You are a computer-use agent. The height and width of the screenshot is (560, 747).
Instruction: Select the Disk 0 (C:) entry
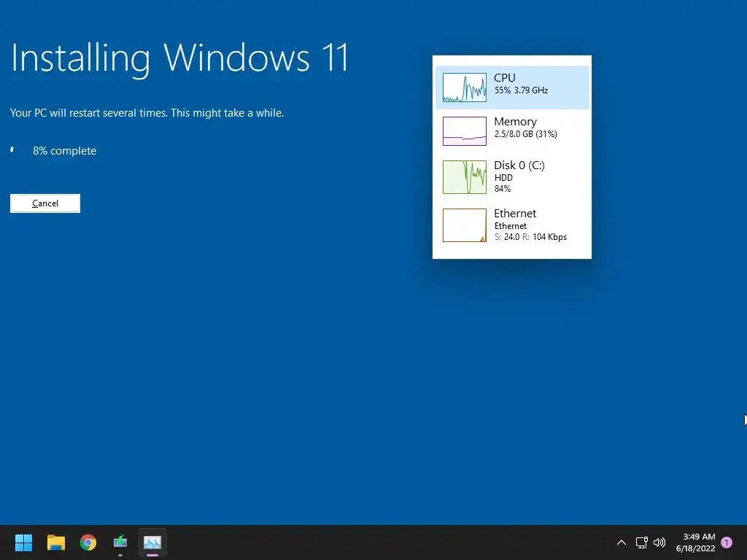point(512,176)
